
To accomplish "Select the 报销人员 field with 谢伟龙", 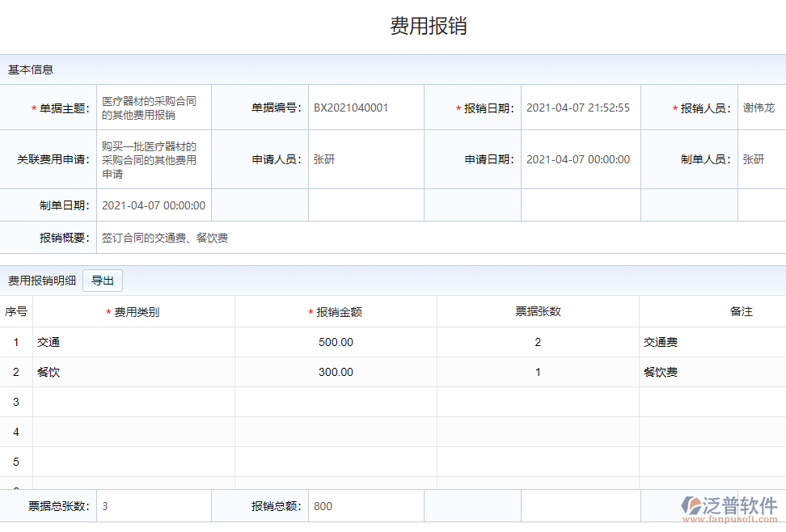I will (x=760, y=108).
